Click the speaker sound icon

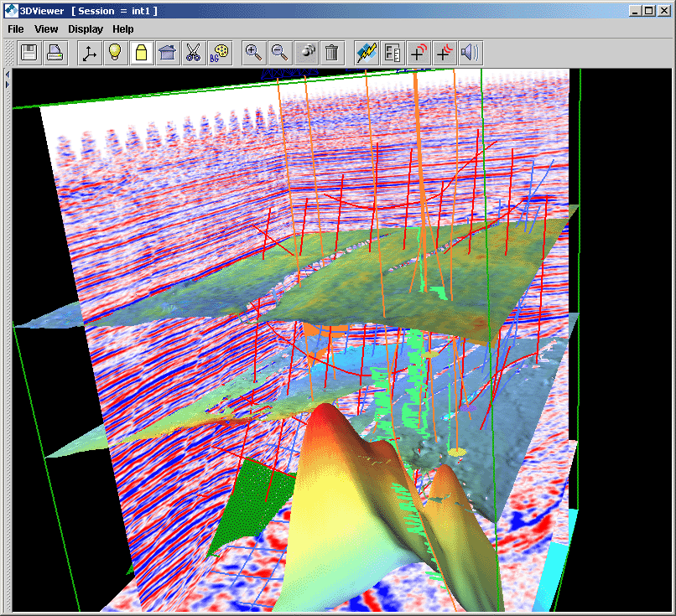[x=471, y=54]
